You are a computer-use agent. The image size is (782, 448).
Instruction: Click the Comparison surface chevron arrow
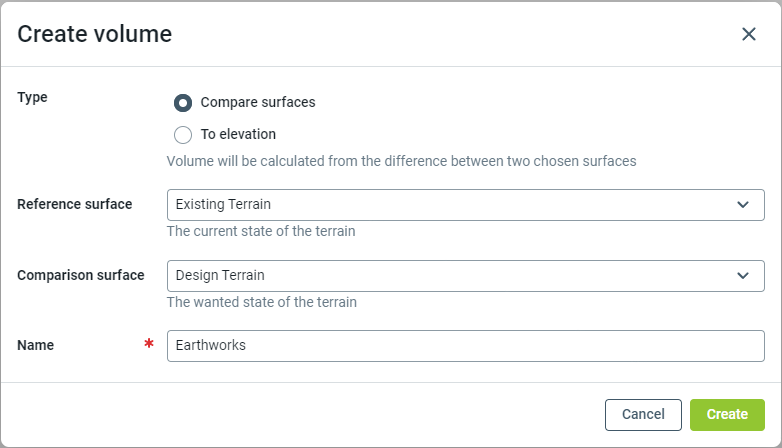point(743,275)
